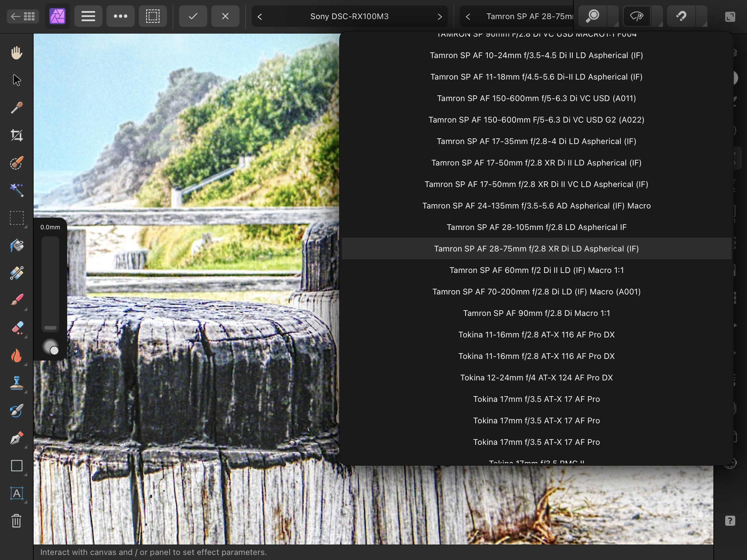747x560 pixels.
Task: Select the Rectangle shape tool
Action: click(16, 466)
